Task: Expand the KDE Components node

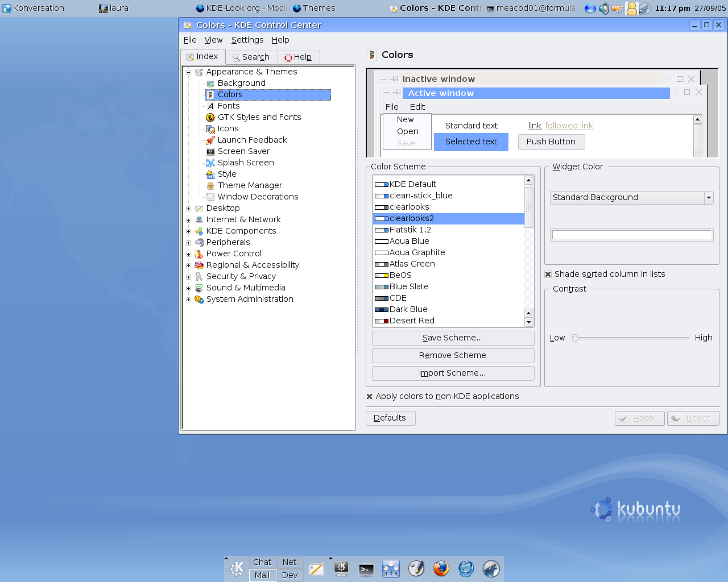Action: pyautogui.click(x=189, y=231)
